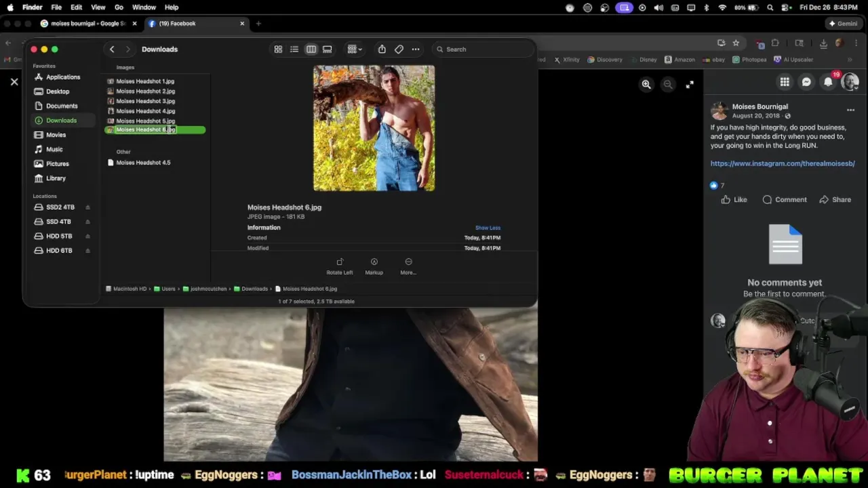Open Applications in Finder sidebar
The height and width of the screenshot is (488, 868).
click(x=62, y=77)
